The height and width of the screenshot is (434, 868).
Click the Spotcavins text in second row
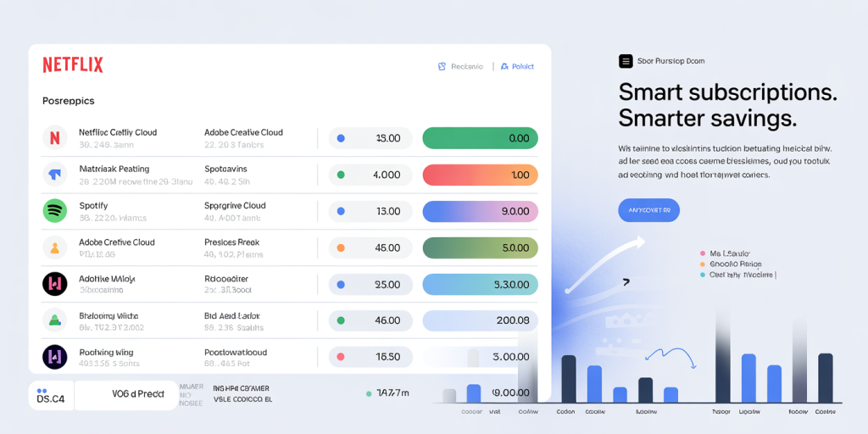click(x=225, y=169)
